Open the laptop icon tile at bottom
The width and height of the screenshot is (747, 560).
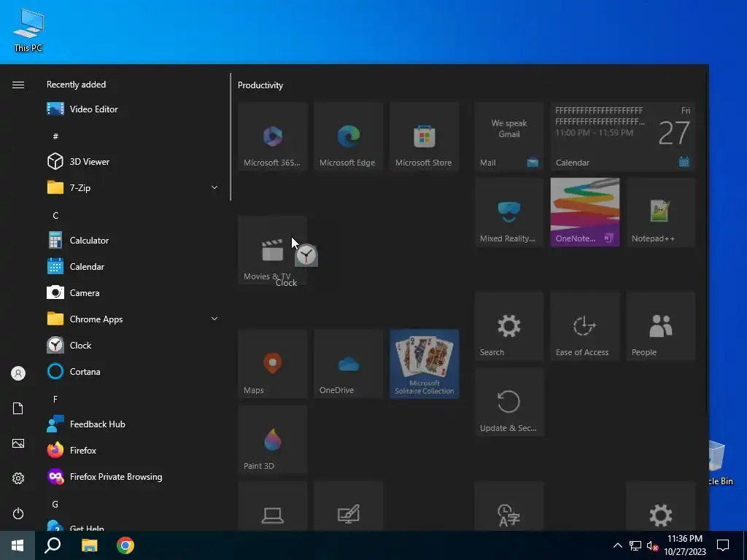(273, 507)
